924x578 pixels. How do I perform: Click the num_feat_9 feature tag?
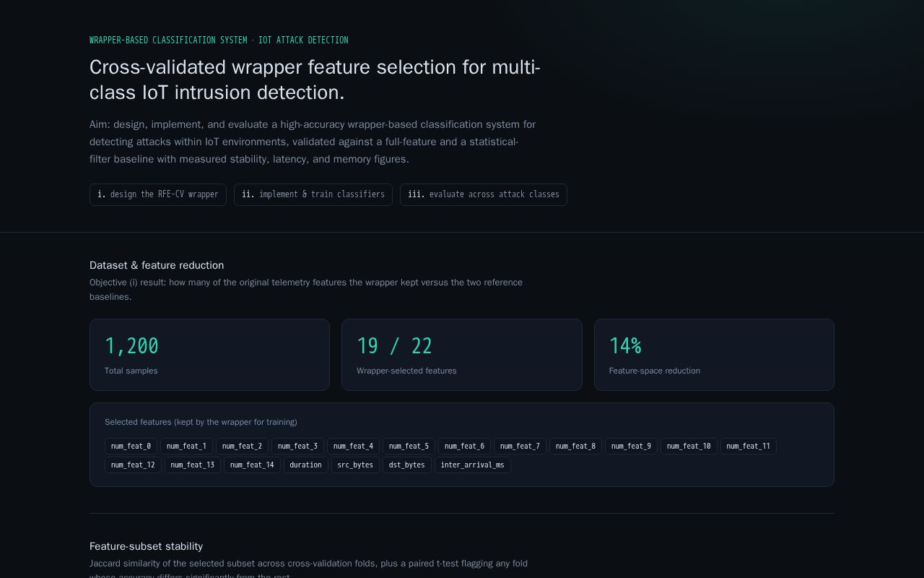(631, 446)
